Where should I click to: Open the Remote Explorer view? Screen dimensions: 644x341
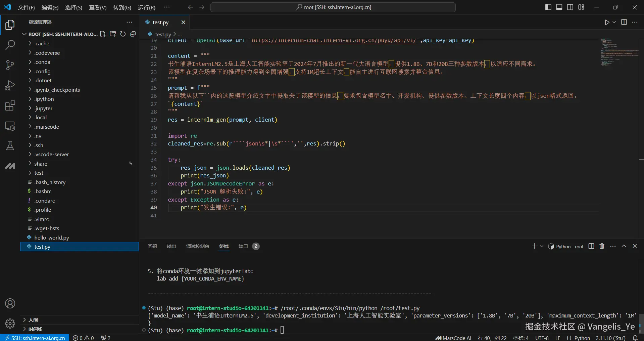pos(10,126)
